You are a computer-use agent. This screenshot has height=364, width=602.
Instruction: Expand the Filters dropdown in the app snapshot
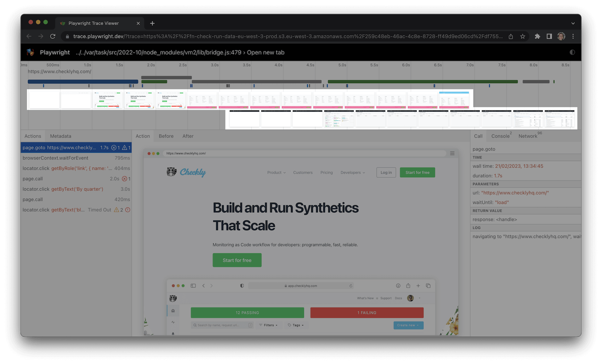click(269, 325)
